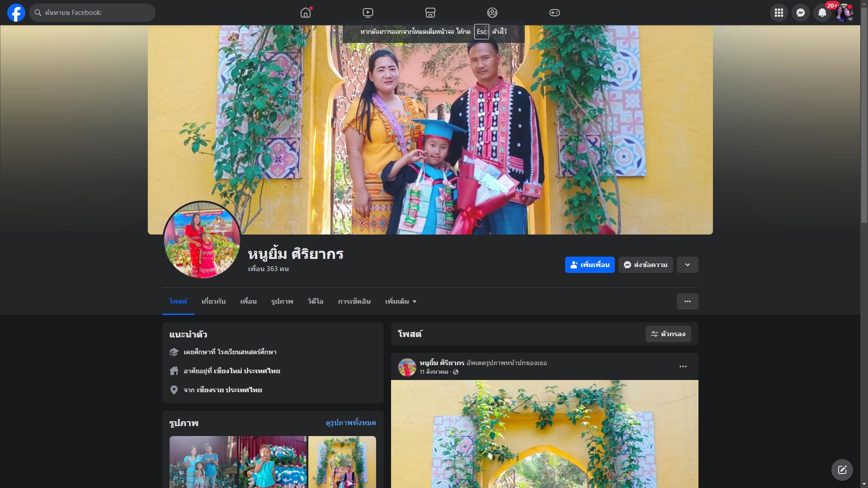Screen dimensions: 868x488
Task: Click the ดูรูปภาพทั้งหมด link
Action: (x=351, y=423)
